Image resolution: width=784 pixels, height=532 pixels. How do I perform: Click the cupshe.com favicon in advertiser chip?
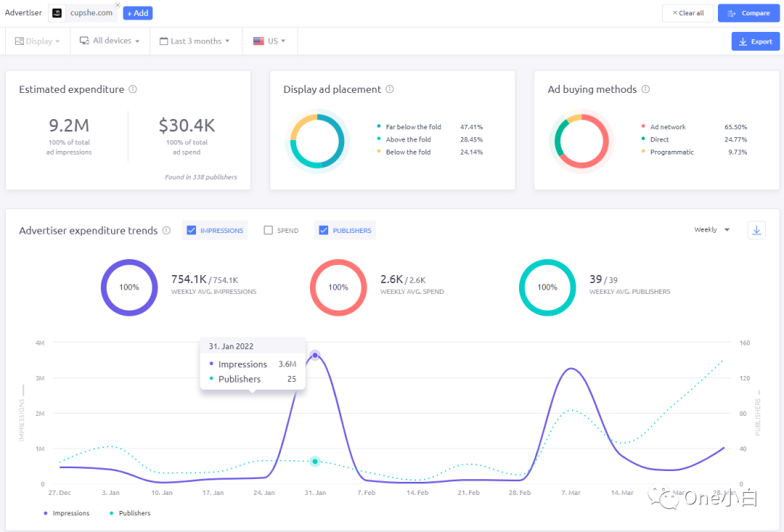pos(57,12)
